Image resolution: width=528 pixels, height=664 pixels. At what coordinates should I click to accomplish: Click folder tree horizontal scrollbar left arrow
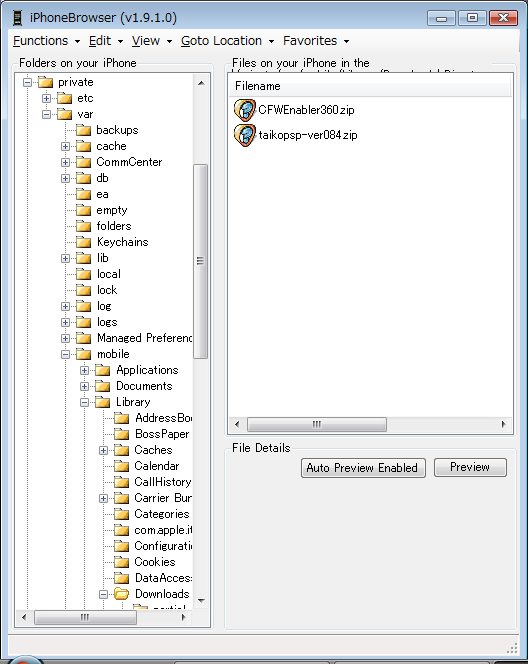pyautogui.click(x=24, y=617)
